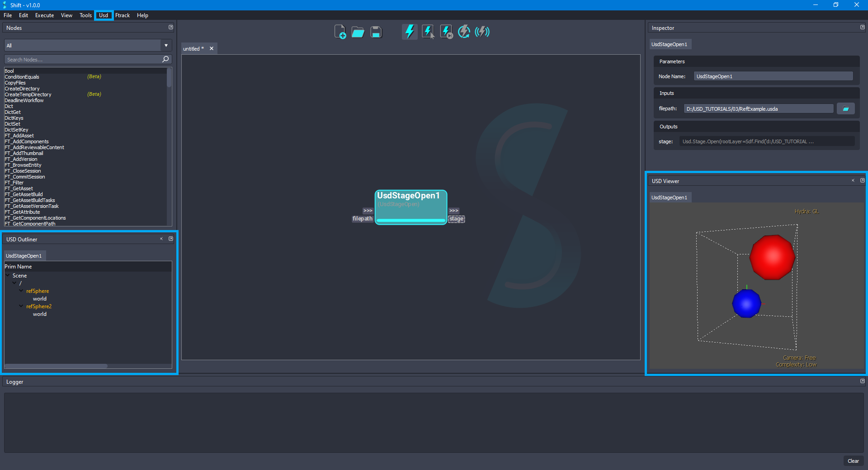
Task: Select ConditionEquals in the node list
Action: click(x=22, y=76)
